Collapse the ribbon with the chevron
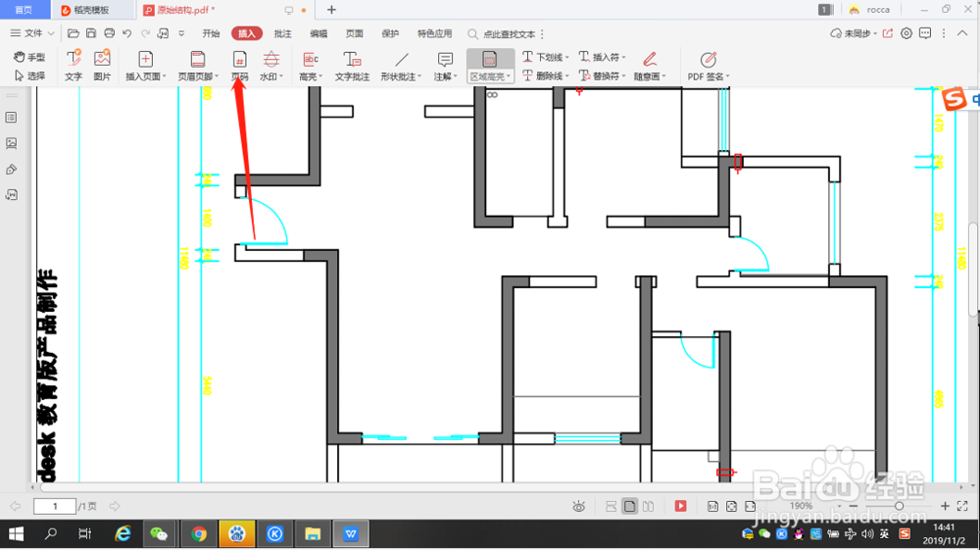This screenshot has height=550, width=980. tap(962, 33)
